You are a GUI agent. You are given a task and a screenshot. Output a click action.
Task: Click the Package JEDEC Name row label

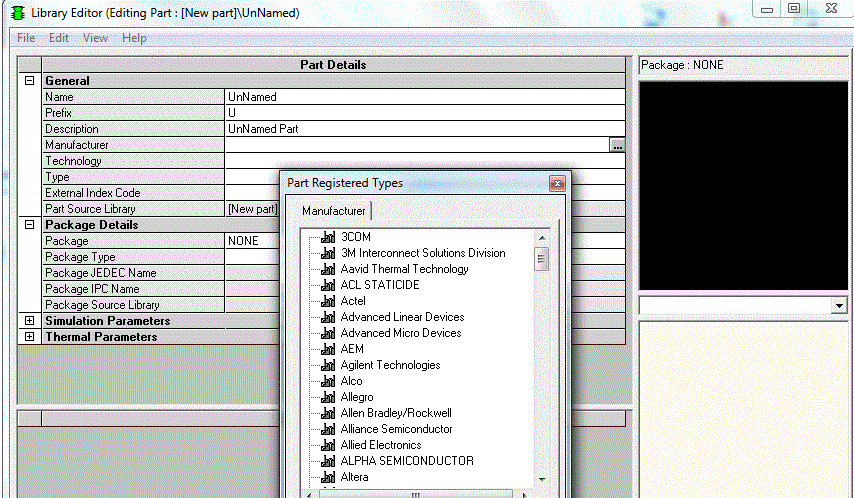click(x=101, y=273)
